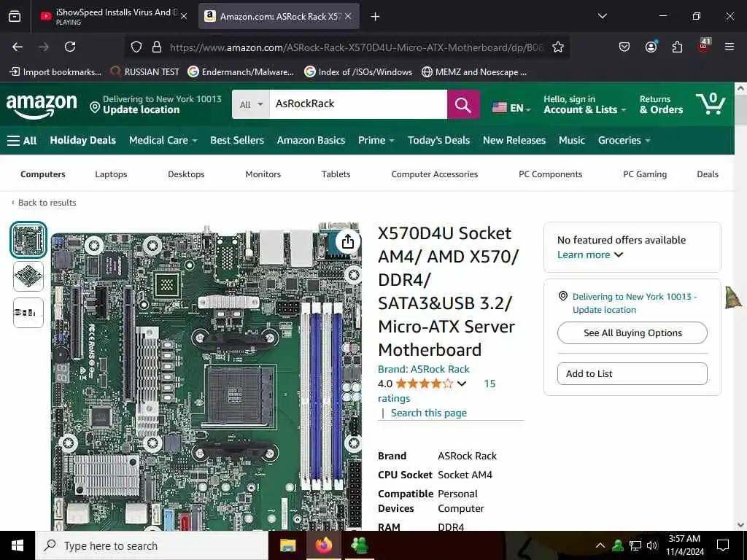Open the Windows Start menu
The width and height of the screenshot is (747, 560).
18,545
